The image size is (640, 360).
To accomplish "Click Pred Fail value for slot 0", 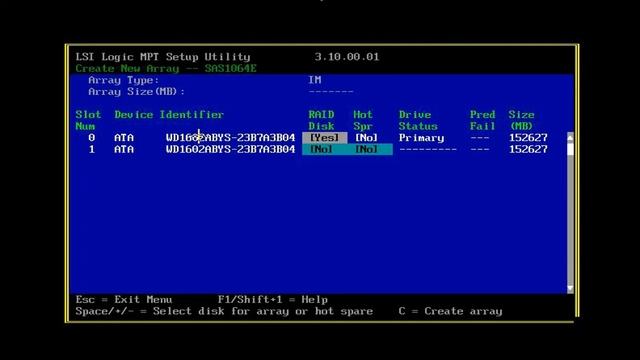I will click(x=480, y=138).
